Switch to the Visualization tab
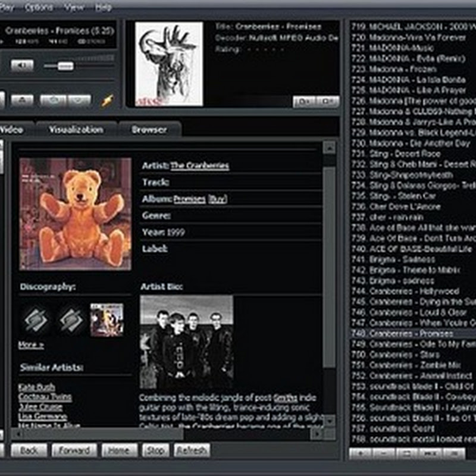This screenshot has height=476, width=476. 76,130
